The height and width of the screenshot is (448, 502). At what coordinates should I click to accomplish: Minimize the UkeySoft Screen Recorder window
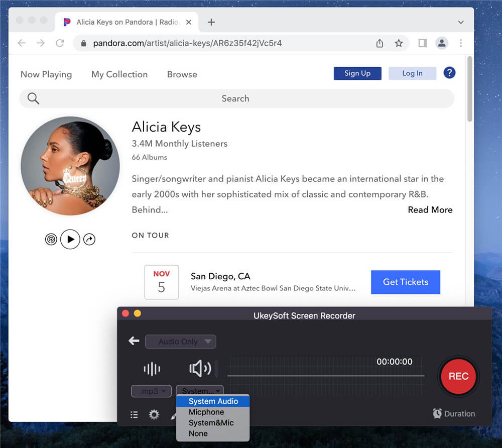click(138, 313)
